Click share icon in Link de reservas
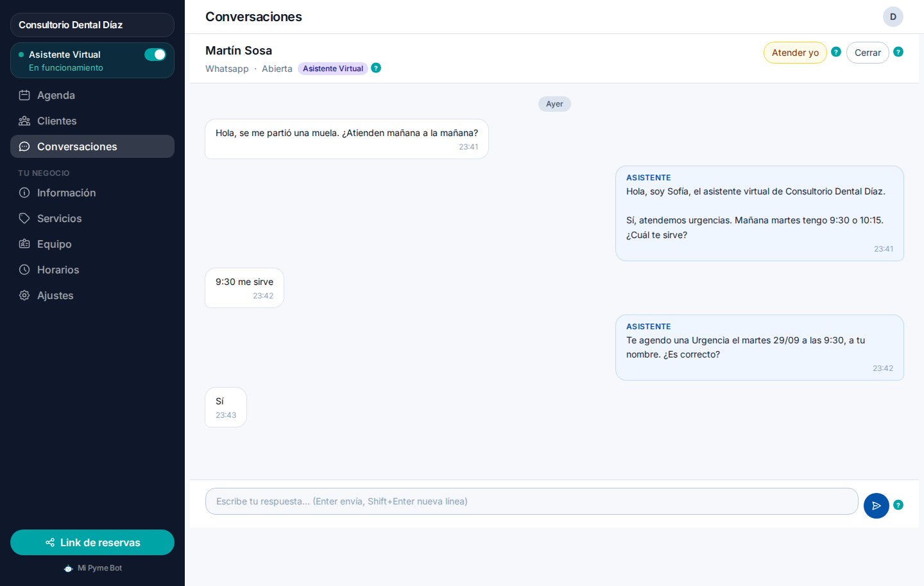 [50, 542]
